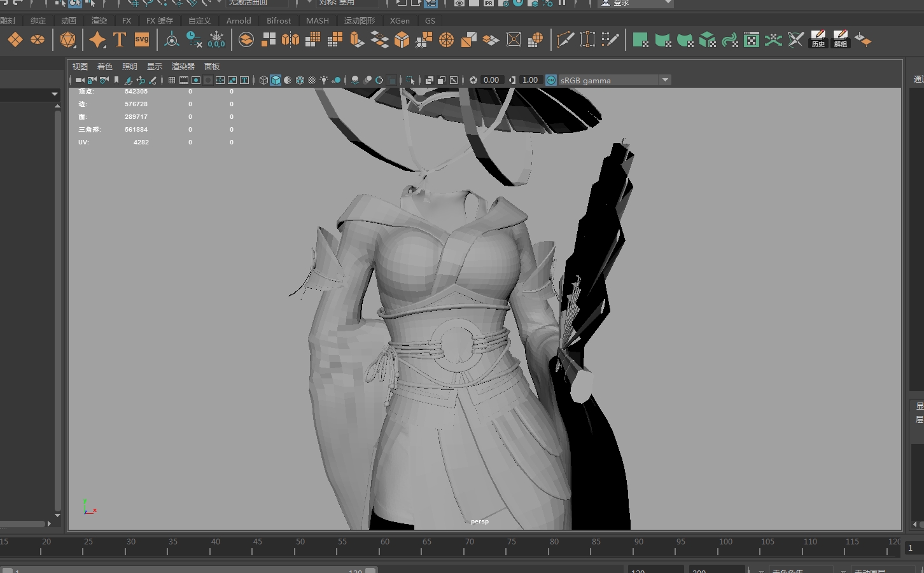This screenshot has height=573, width=924.
Task: Select the polygon Type text tool
Action: [x=119, y=40]
